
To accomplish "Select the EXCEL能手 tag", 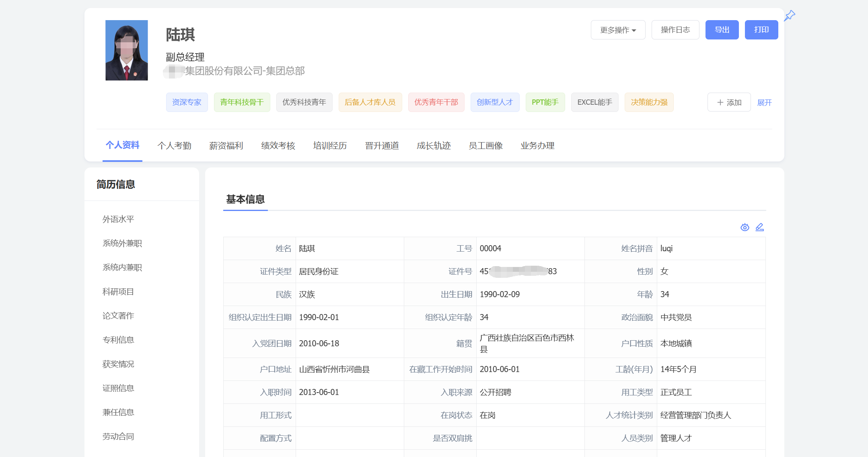I will [x=594, y=102].
